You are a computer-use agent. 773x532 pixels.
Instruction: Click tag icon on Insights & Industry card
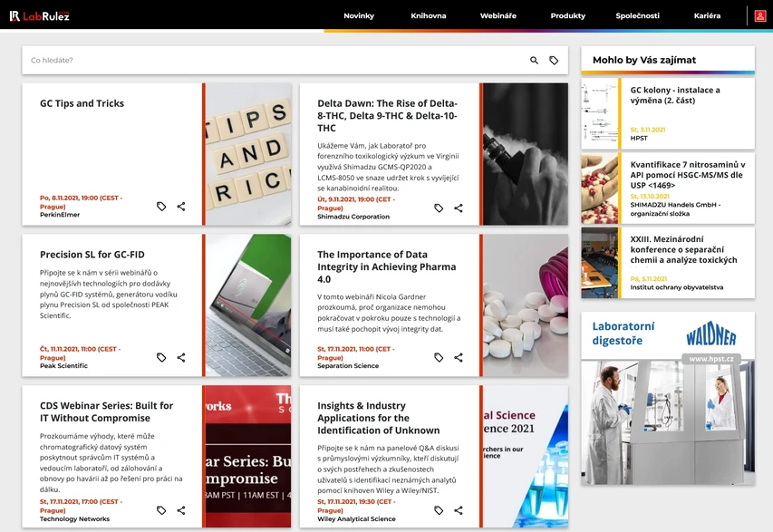pyautogui.click(x=439, y=510)
